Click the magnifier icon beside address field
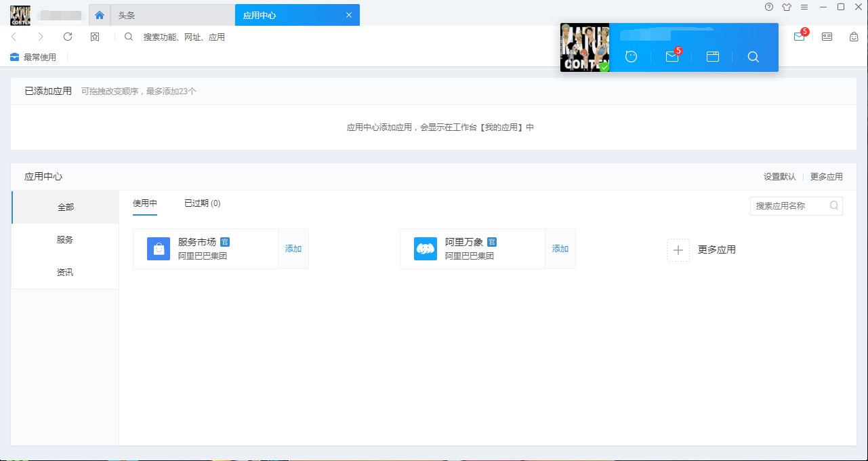Viewport: 868px width, 461px height. pos(129,37)
